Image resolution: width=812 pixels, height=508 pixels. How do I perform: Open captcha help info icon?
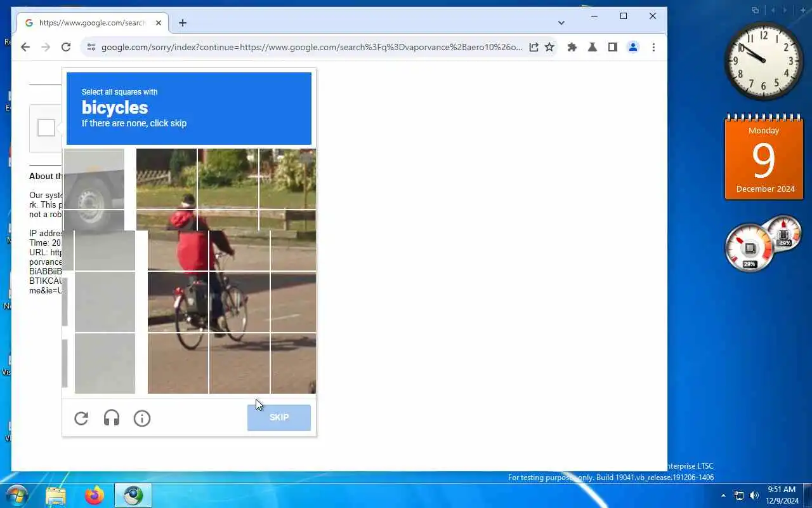[142, 418]
